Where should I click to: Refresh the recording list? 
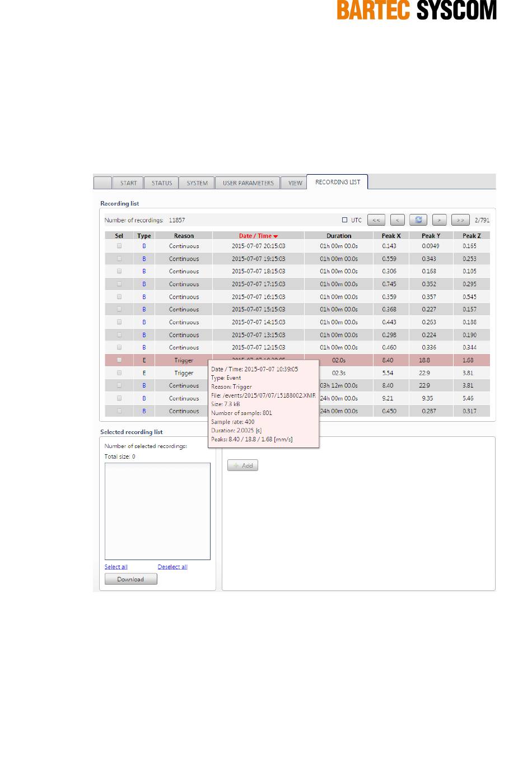point(418,220)
